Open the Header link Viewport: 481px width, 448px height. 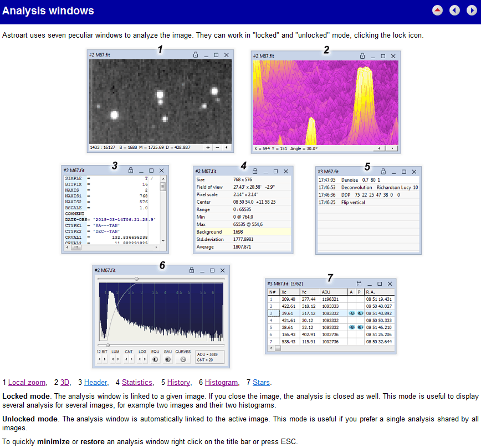[x=96, y=383]
